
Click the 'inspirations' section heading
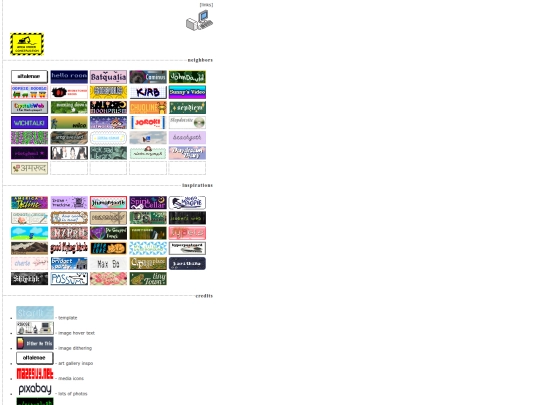pos(197,185)
